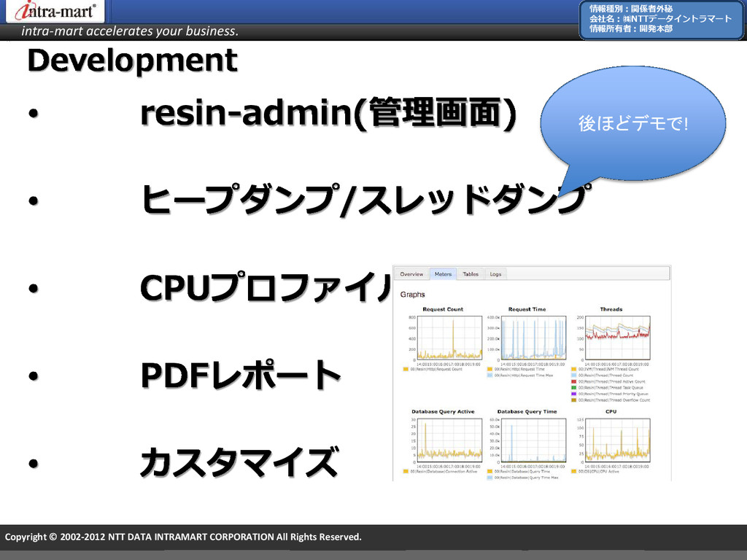Click the intra-mart logo

[55, 11]
